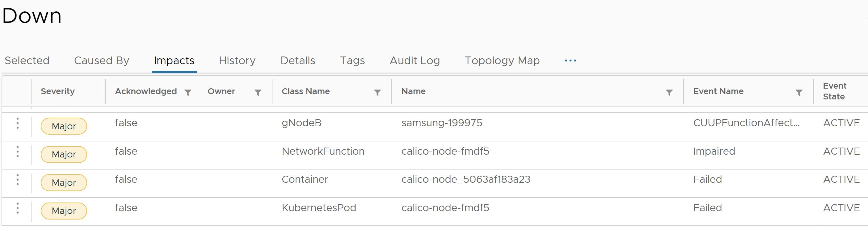Viewport: 868px width, 226px height.
Task: Click ACTIVE state in the KubernetesPod row
Action: pyautogui.click(x=841, y=208)
